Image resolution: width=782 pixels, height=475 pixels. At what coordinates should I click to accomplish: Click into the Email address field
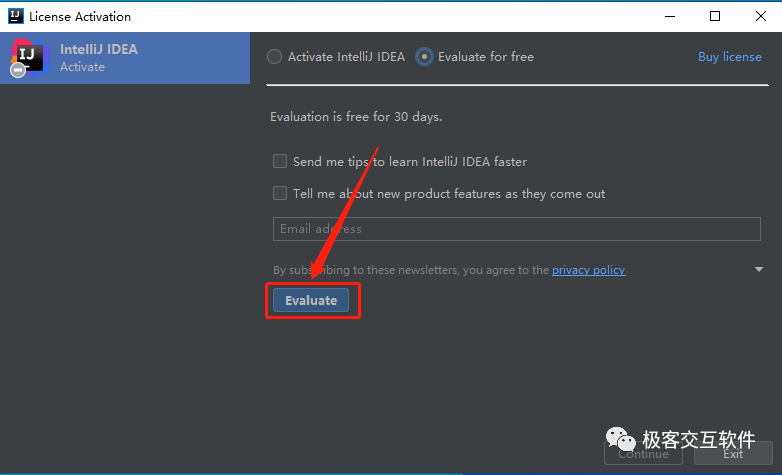[x=517, y=229]
